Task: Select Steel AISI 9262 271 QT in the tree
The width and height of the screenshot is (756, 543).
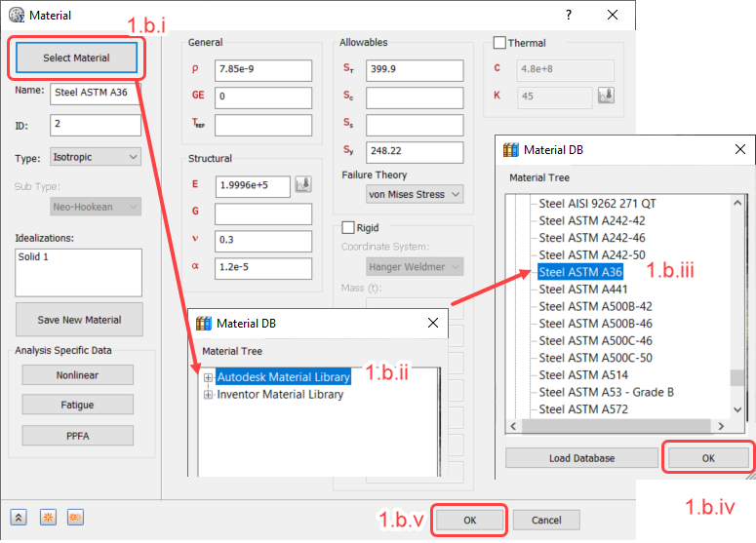Action: [x=597, y=204]
